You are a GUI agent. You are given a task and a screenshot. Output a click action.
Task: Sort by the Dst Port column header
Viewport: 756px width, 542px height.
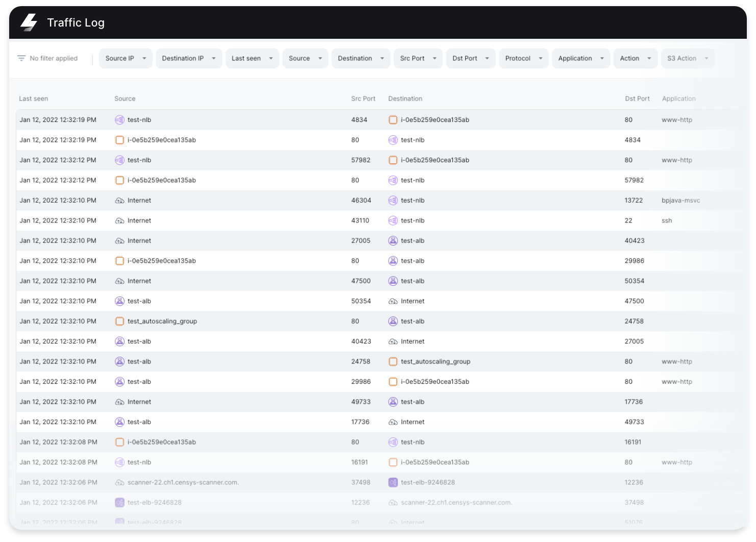637,98
